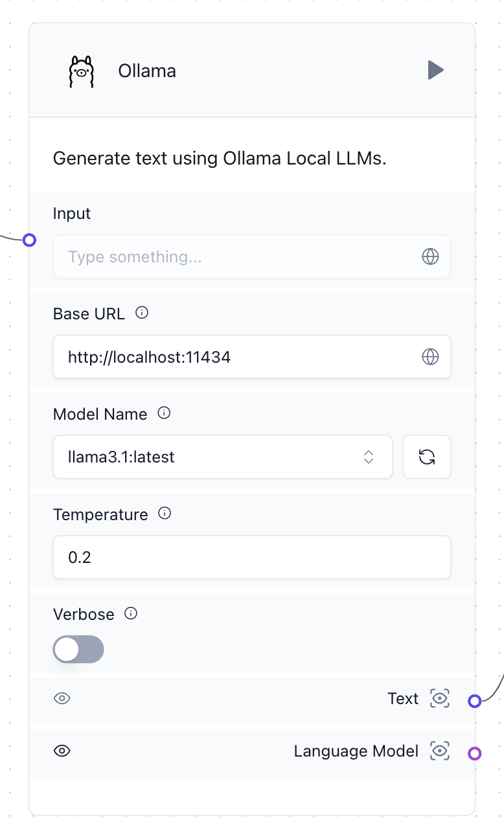Click the info icon next to Base URL
The height and width of the screenshot is (833, 504).
(x=141, y=313)
